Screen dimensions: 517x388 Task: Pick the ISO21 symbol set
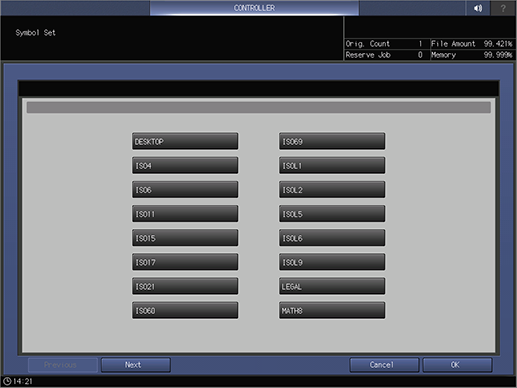pos(185,286)
